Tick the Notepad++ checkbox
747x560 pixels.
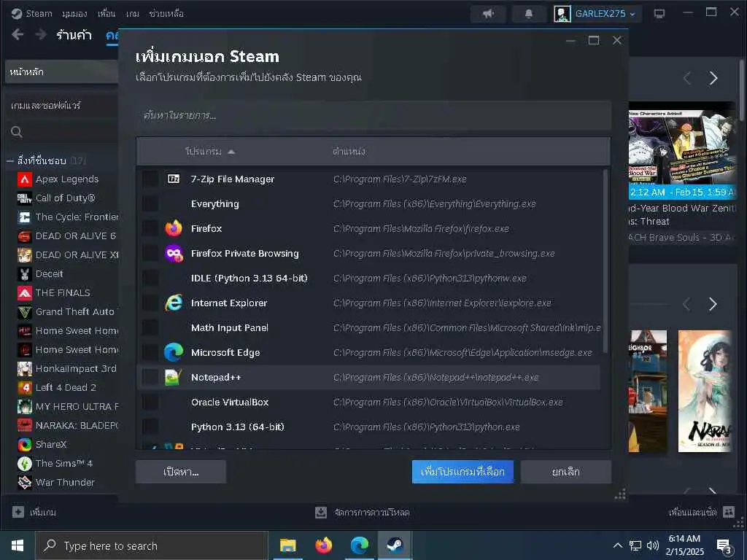point(150,377)
